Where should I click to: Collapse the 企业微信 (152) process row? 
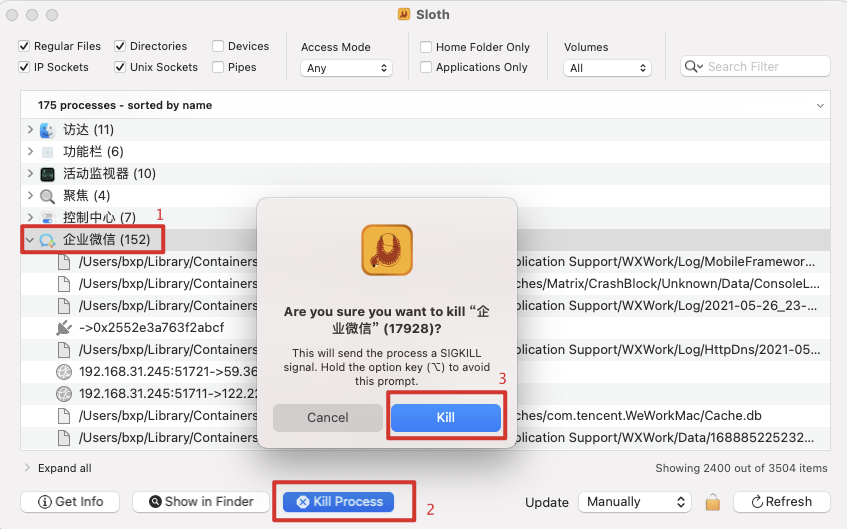[x=30, y=240]
